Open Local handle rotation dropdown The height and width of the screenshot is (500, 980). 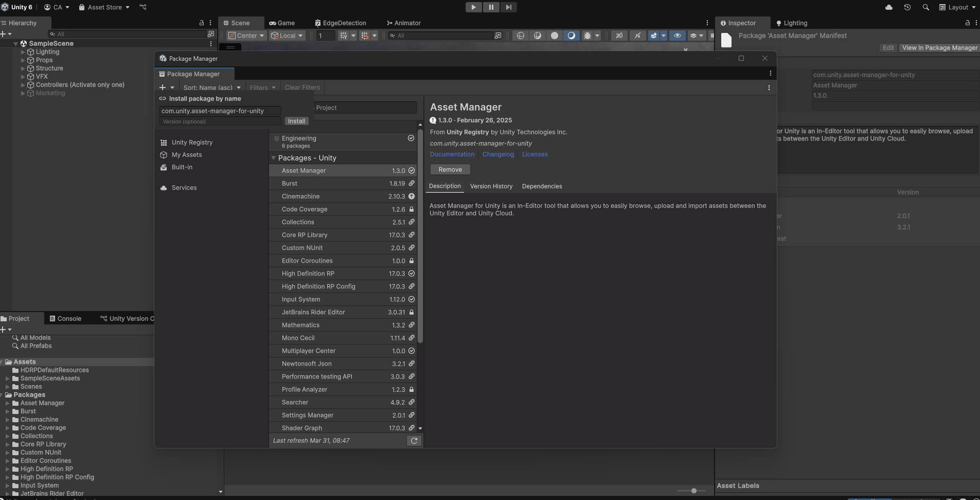tap(287, 36)
